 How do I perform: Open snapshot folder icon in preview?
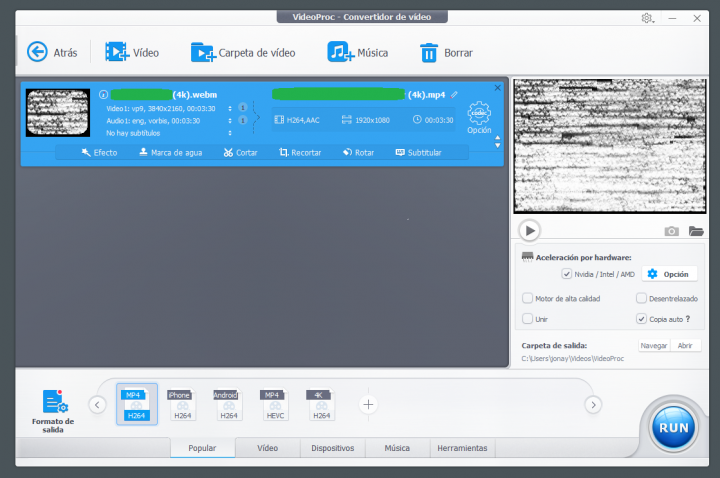696,231
